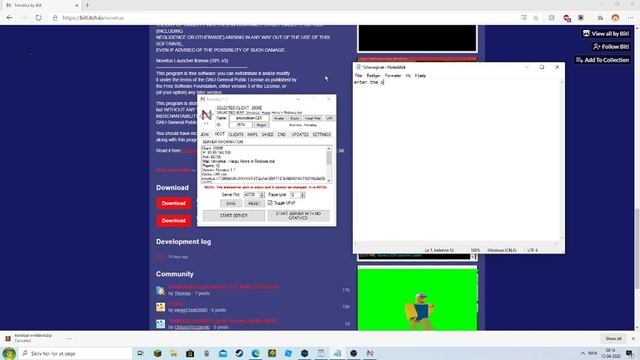Open Steam on the taskbar
Viewport: 640px width, 360px height.
click(239, 353)
